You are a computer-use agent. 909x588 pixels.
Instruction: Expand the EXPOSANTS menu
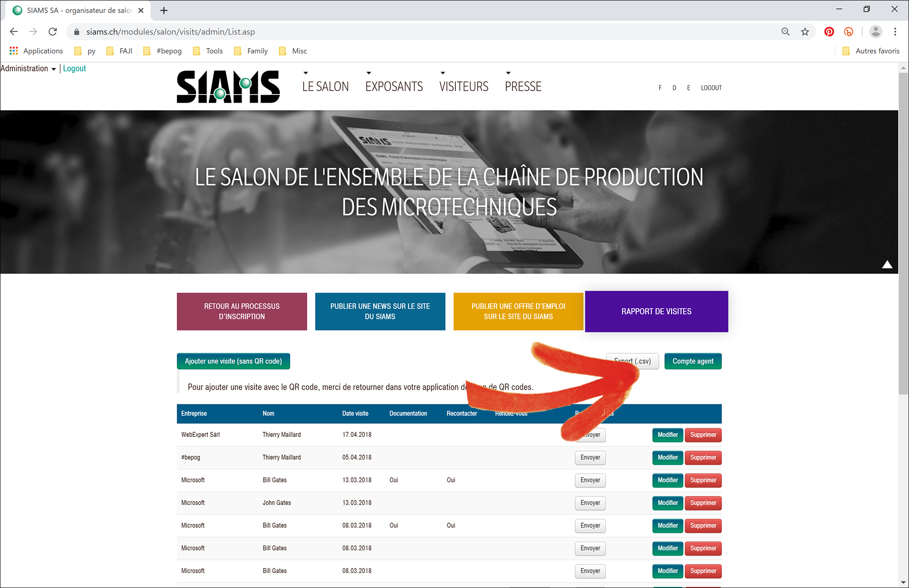(x=394, y=86)
